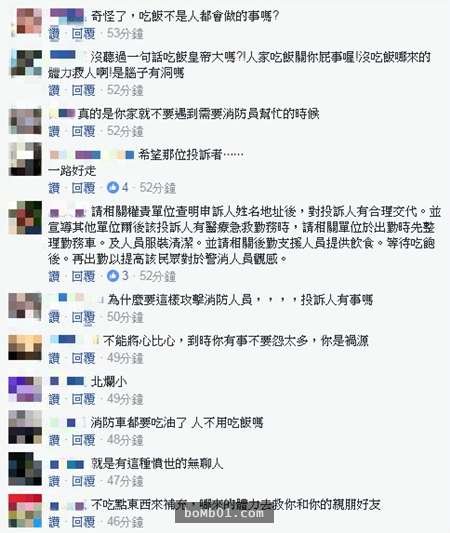Click 讚 under the long 請相關權責單位 comment
The image size is (450, 533).
click(54, 276)
